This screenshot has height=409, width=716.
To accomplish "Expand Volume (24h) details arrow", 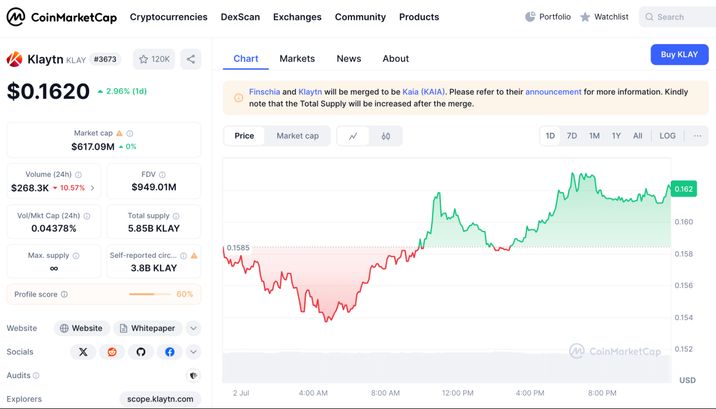I will [93, 188].
